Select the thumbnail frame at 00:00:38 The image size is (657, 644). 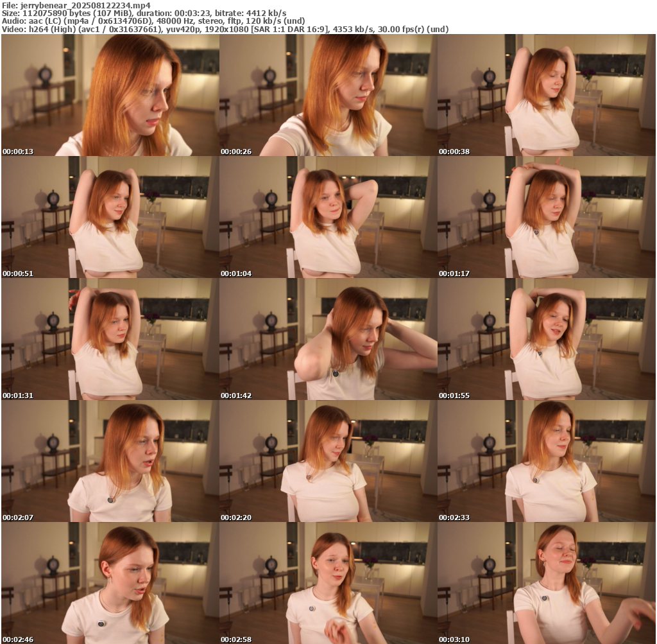point(547,95)
